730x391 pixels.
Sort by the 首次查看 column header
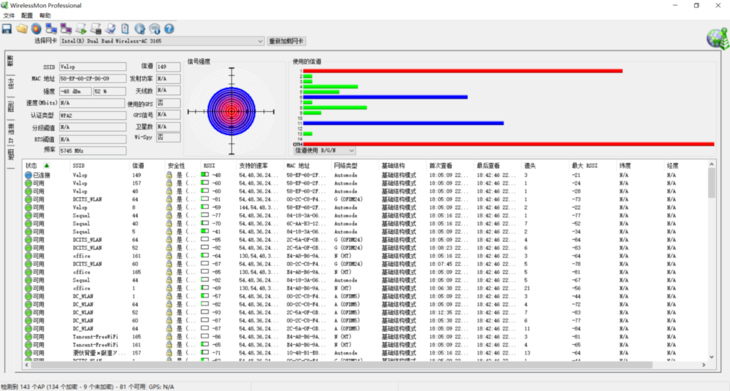pos(450,165)
